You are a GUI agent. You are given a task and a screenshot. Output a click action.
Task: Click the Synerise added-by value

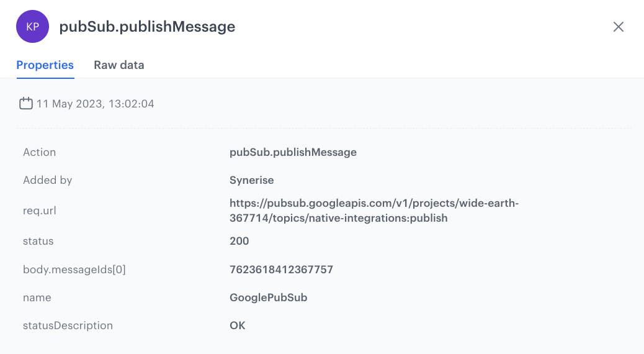tap(251, 180)
